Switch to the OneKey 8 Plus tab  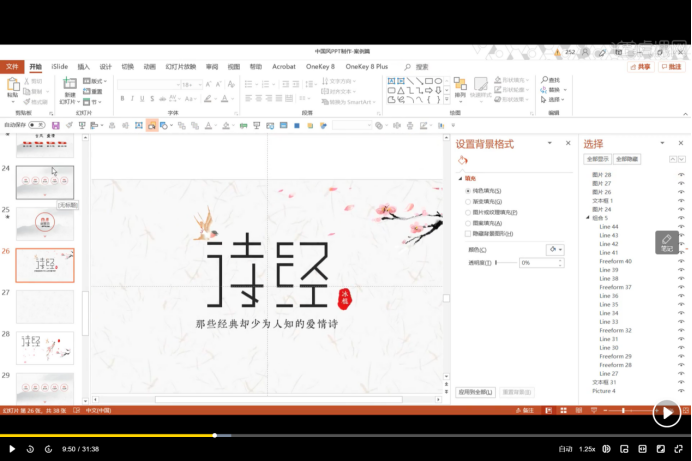coord(367,67)
